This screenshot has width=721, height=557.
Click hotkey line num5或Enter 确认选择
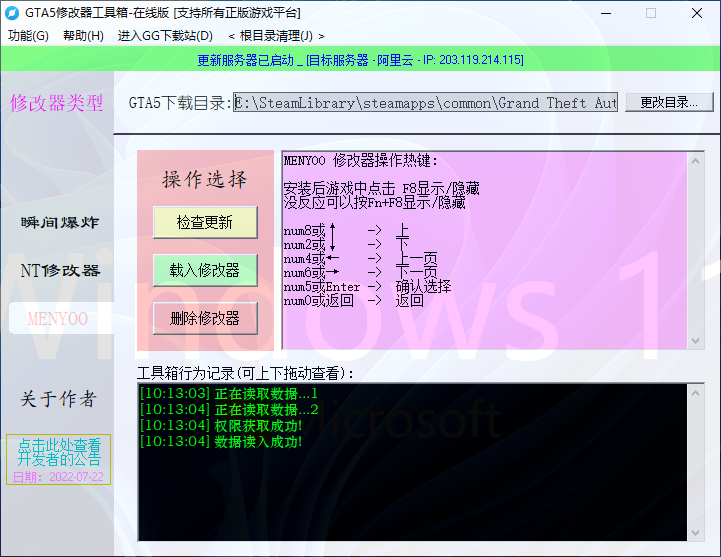367,287
